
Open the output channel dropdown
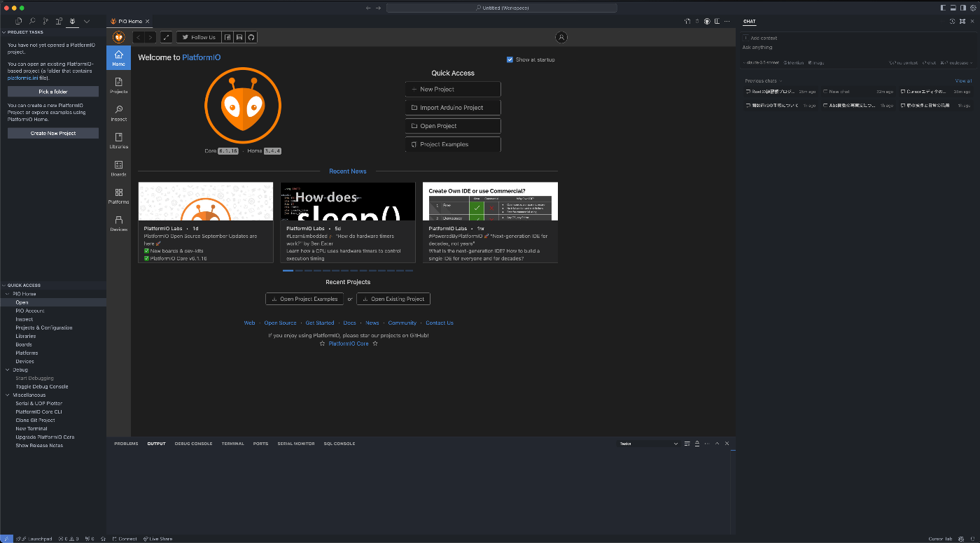click(649, 444)
